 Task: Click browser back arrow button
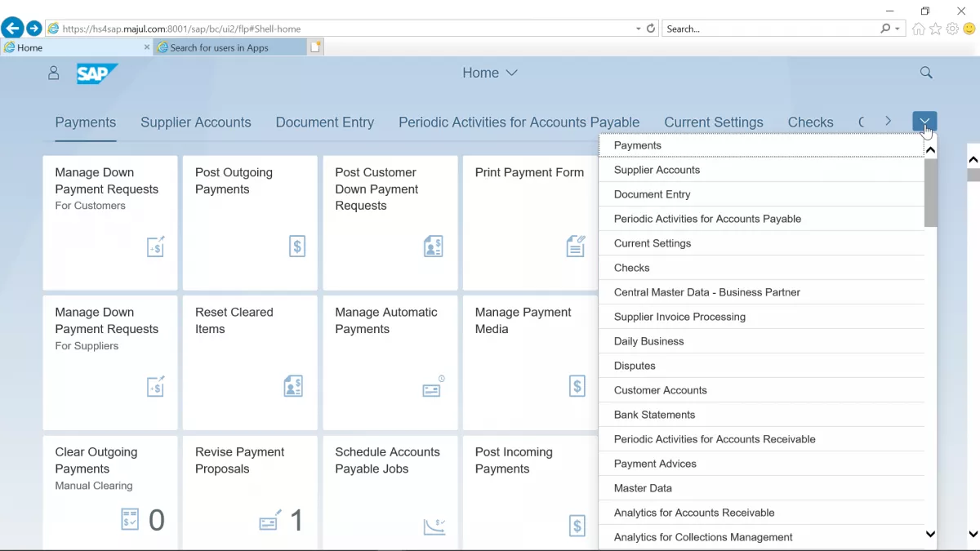(11, 29)
